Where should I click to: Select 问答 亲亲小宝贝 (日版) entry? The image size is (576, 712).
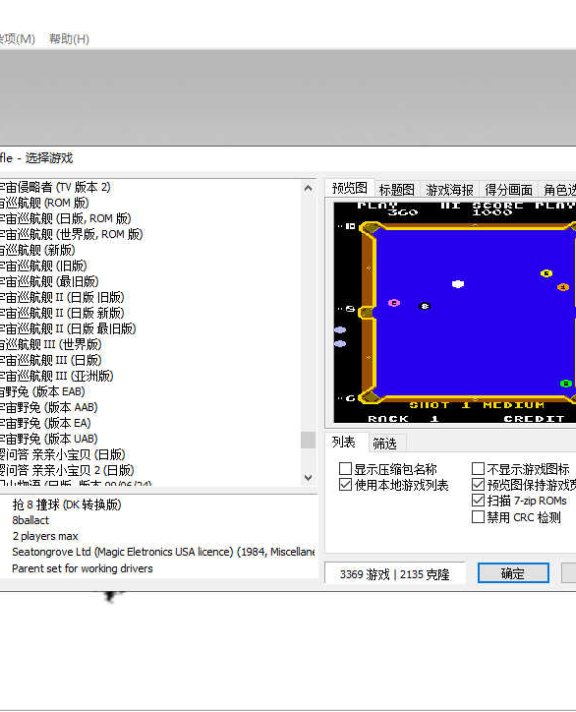tap(62, 455)
